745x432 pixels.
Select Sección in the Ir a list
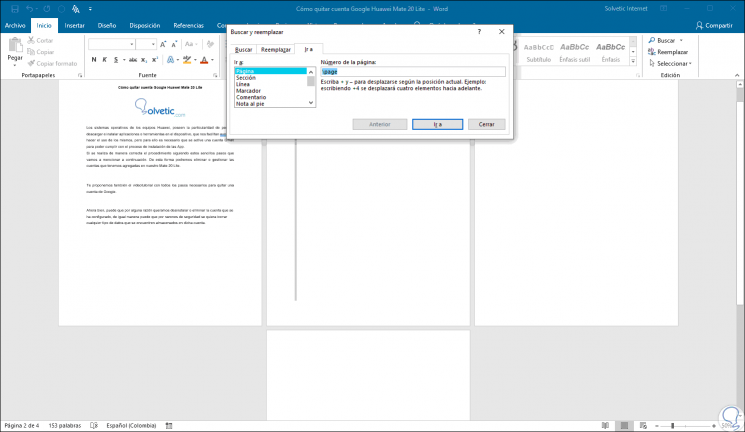point(246,77)
